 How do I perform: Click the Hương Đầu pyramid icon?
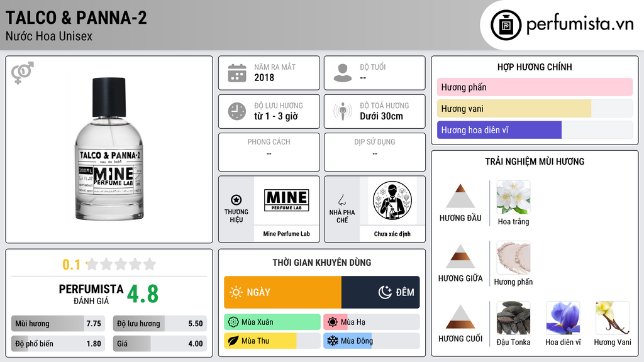click(460, 196)
